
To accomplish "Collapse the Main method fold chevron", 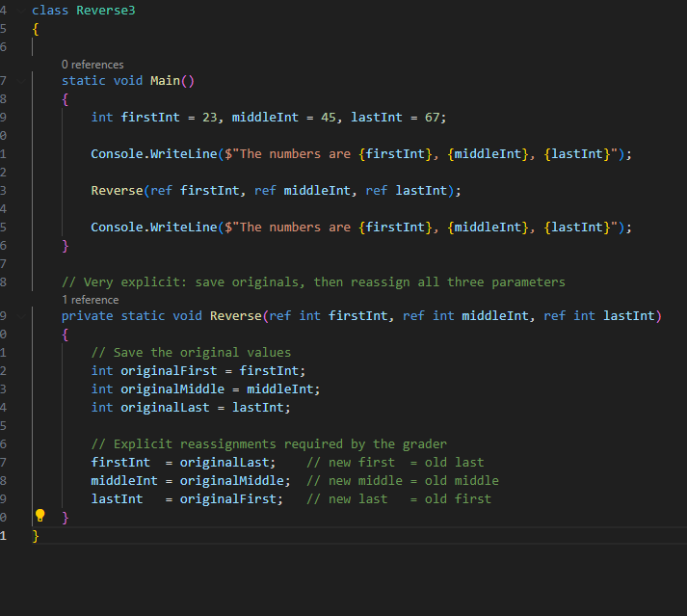I will (x=20, y=81).
